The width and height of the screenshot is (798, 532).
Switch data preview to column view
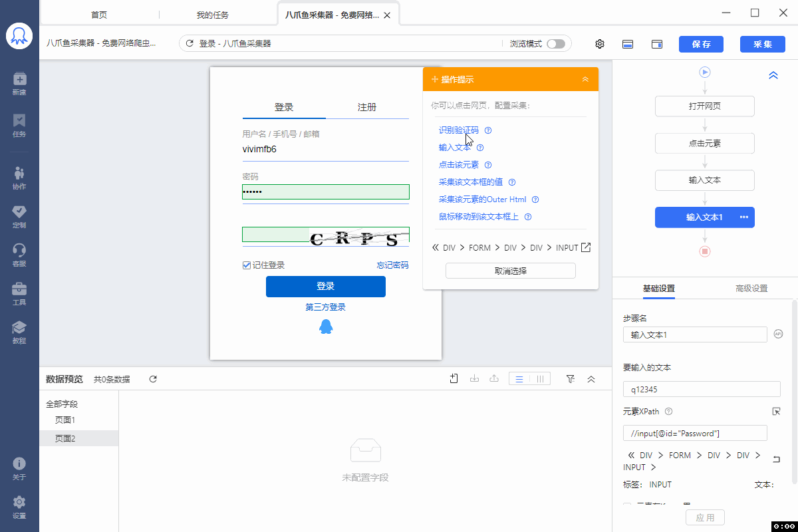540,379
